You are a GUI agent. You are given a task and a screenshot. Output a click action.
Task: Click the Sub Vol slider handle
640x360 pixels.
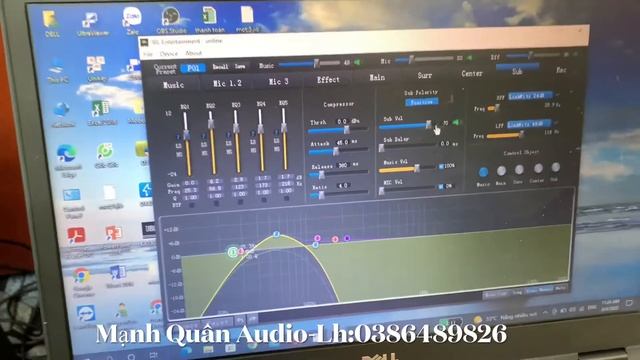[429, 124]
